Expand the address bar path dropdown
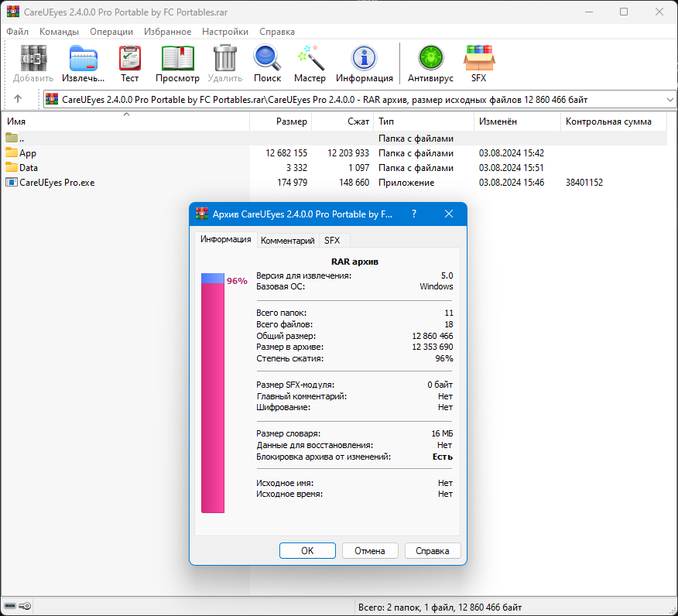This screenshot has width=678, height=616. click(669, 99)
